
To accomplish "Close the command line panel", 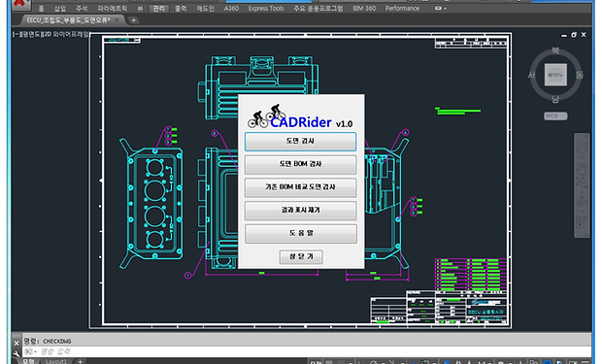I will [x=17, y=343].
